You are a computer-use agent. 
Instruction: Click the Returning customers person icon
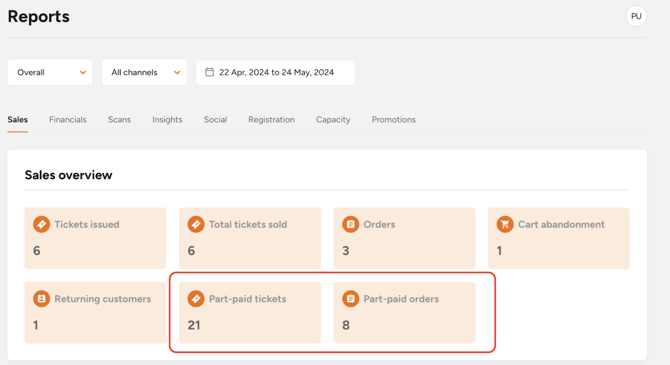41,299
